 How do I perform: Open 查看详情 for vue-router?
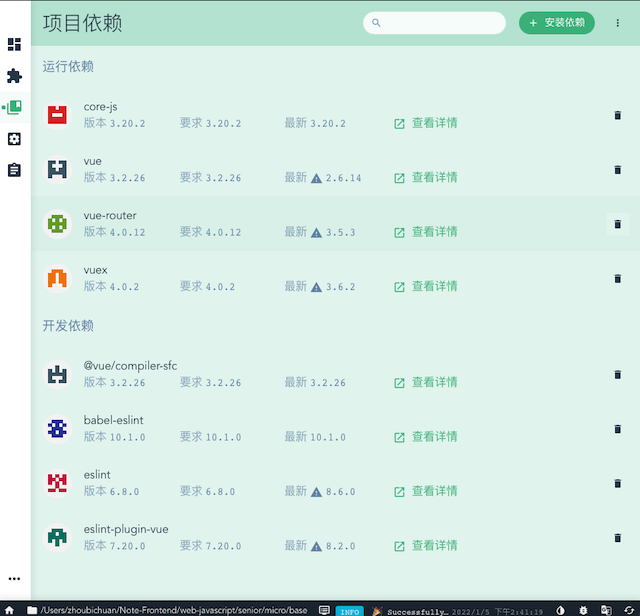(426, 232)
